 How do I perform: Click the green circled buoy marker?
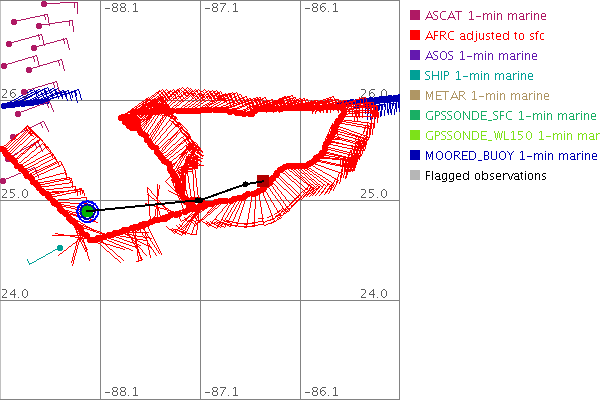(x=88, y=211)
